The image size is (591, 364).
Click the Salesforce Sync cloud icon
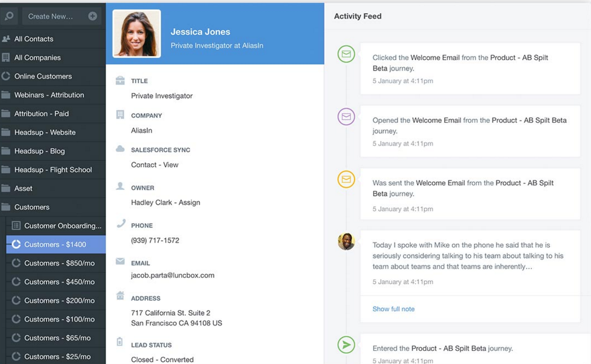pyautogui.click(x=120, y=149)
